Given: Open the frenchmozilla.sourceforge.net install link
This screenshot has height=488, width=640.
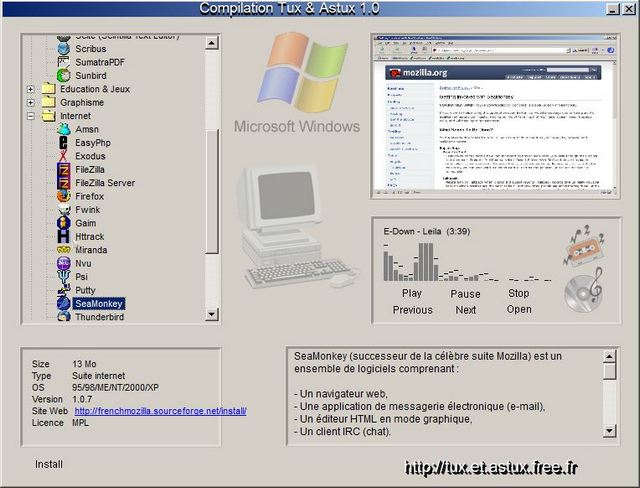Looking at the screenshot, I should click(x=160, y=411).
